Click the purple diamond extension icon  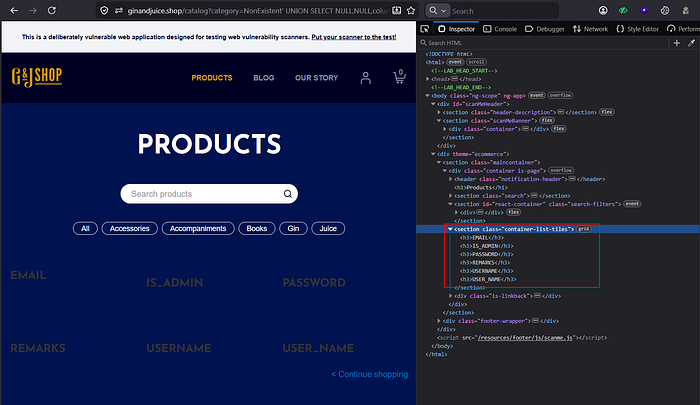[x=644, y=10]
